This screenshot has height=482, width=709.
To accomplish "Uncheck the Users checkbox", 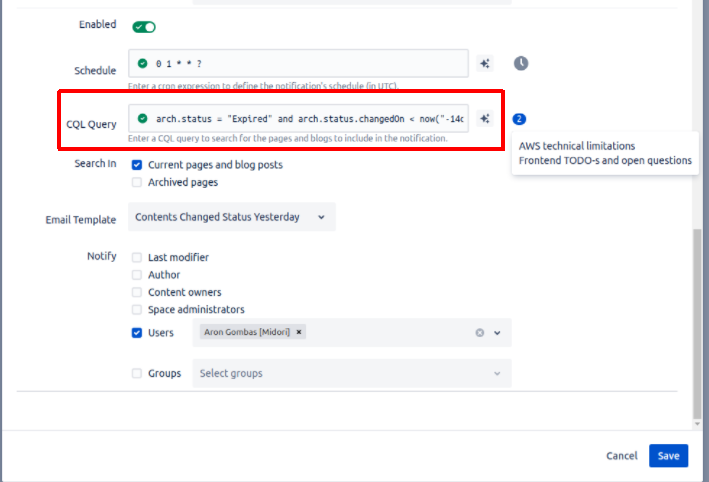I will [137, 333].
